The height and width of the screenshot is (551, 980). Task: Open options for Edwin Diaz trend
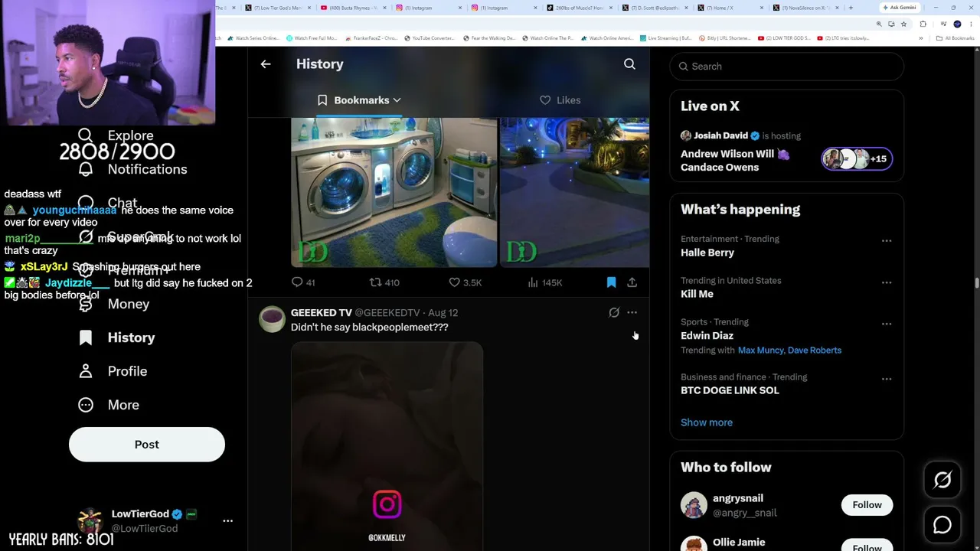pyautogui.click(x=887, y=324)
